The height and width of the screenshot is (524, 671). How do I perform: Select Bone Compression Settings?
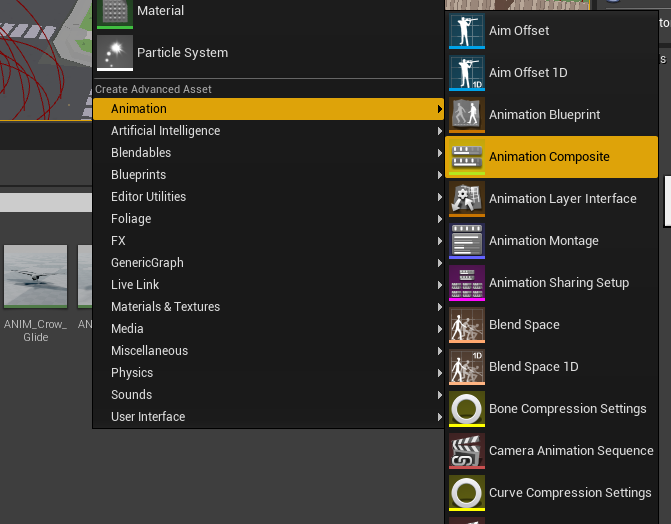point(551,408)
